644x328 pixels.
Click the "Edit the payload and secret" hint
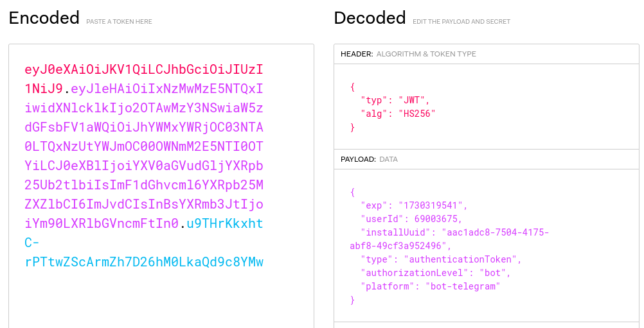tap(461, 22)
